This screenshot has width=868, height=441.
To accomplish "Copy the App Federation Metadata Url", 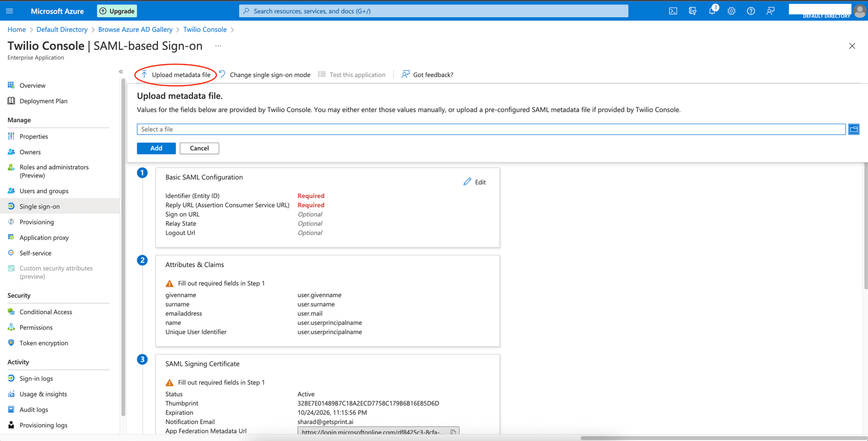I will coord(453,432).
